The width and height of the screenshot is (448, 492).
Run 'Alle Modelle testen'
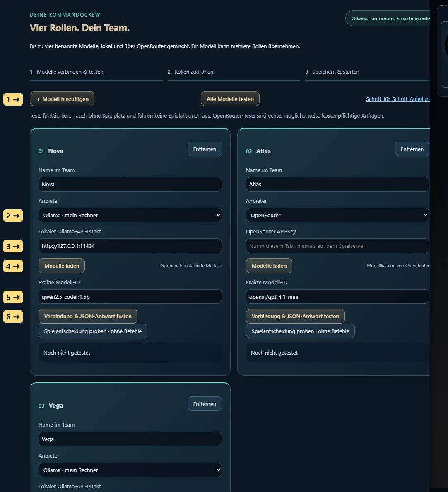230,99
